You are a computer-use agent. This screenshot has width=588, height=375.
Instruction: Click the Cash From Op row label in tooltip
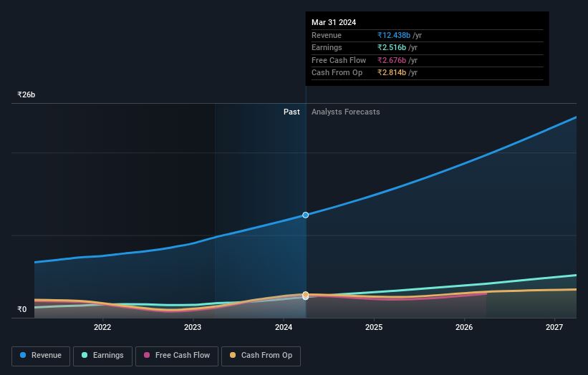pos(337,73)
